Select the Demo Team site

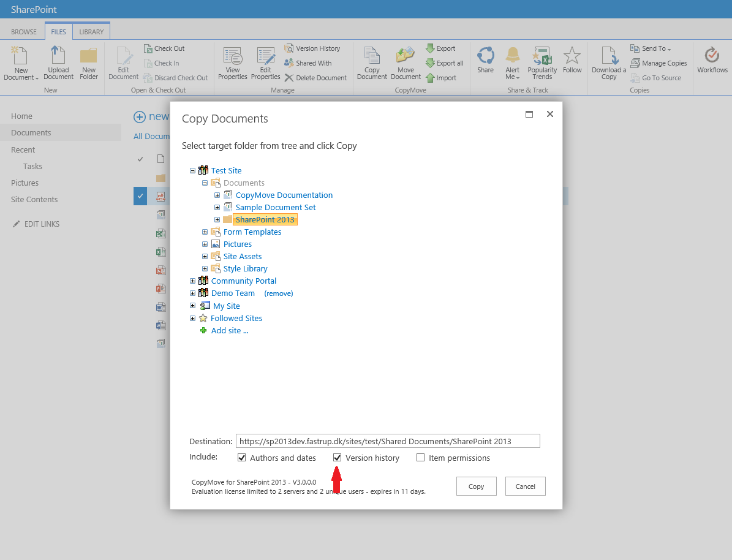[x=233, y=293]
